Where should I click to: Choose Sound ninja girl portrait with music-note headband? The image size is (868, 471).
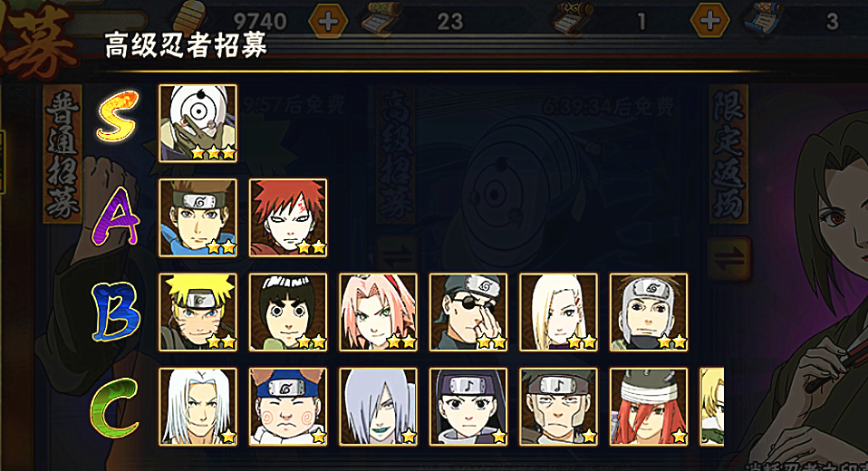pyautogui.click(x=468, y=407)
